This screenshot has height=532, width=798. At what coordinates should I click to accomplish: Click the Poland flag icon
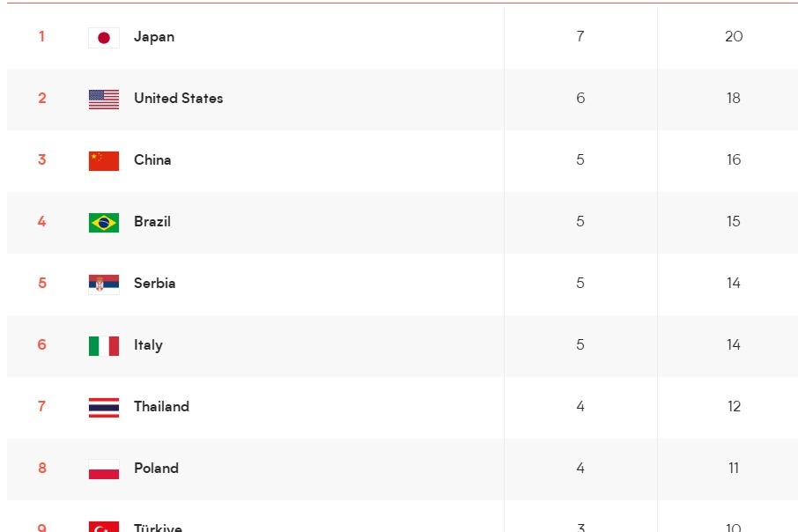[104, 469]
